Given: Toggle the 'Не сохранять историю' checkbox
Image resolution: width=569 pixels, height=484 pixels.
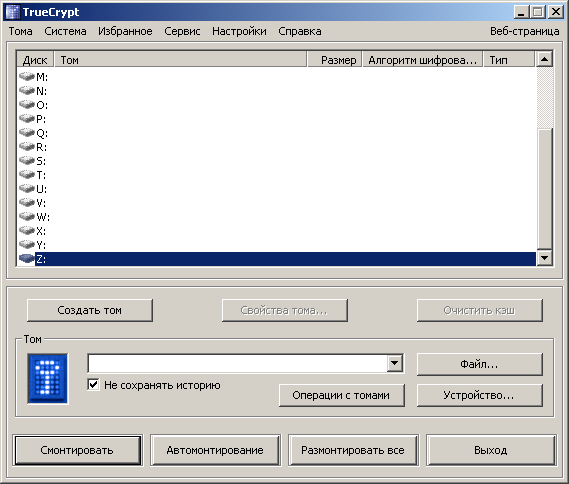Looking at the screenshot, I should [93, 385].
